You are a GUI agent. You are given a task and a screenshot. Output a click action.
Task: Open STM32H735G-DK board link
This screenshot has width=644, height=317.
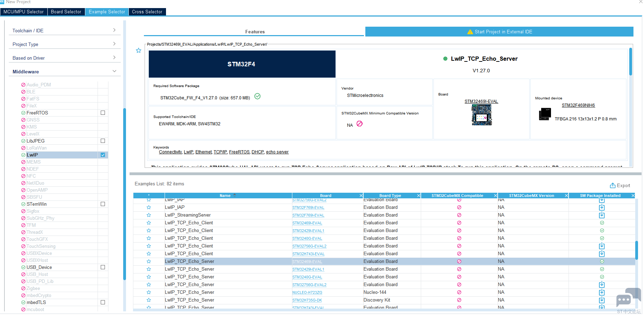click(x=307, y=300)
